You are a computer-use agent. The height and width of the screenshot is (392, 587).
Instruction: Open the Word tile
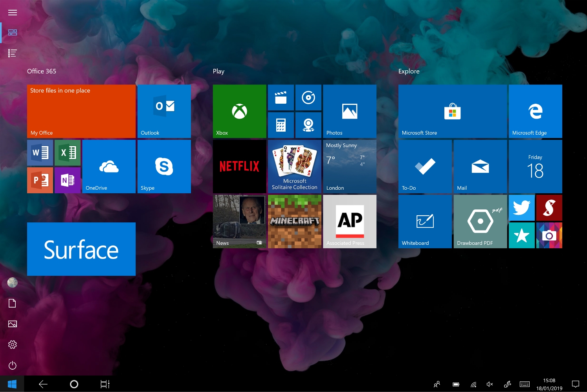tap(40, 153)
